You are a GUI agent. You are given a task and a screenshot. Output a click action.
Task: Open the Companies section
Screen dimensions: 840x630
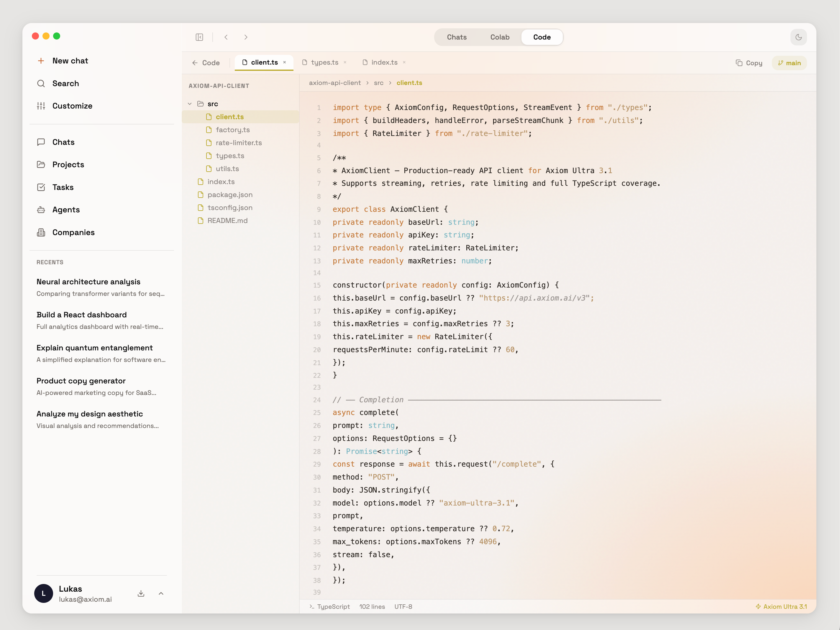73,232
